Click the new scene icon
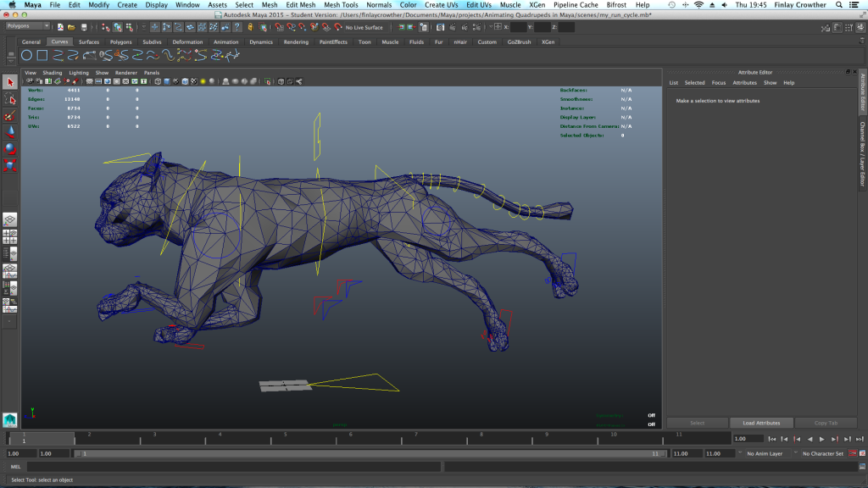The height and width of the screenshot is (488, 868). click(x=60, y=27)
